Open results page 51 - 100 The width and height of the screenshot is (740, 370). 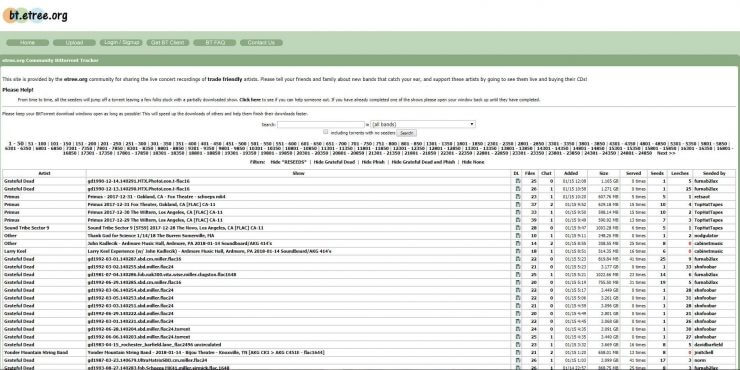(36, 143)
